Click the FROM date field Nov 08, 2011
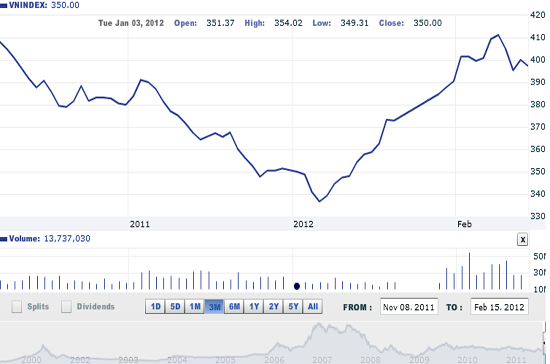Image resolution: width=550 pixels, height=364 pixels. tap(409, 307)
